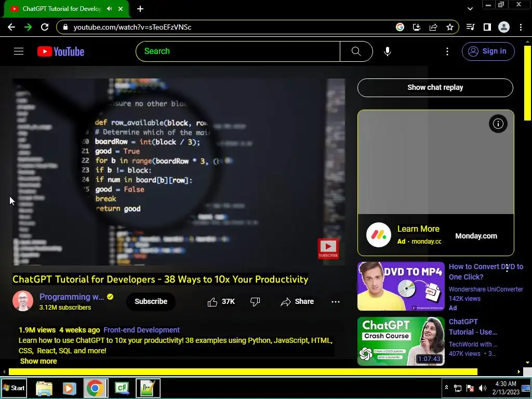Go forward using the green arrow
This screenshot has height=399, width=532.
click(x=28, y=27)
